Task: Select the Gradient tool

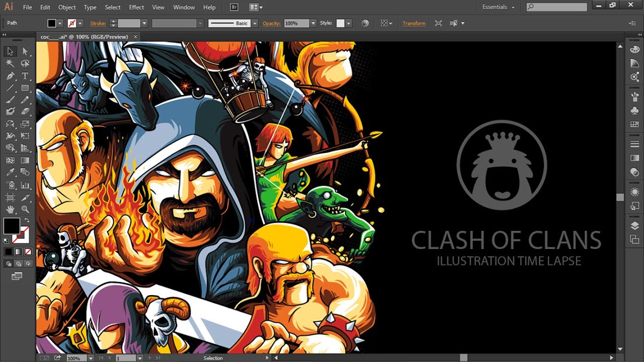Action: [x=25, y=160]
